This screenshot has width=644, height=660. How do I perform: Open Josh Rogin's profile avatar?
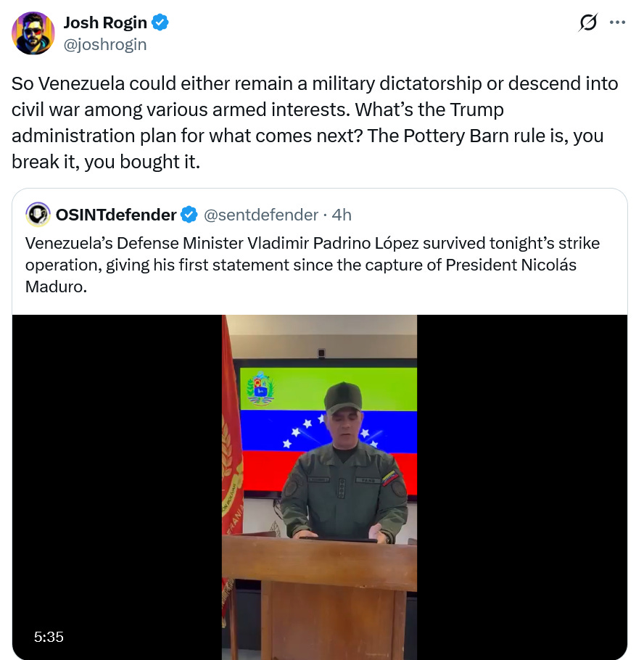(x=33, y=33)
